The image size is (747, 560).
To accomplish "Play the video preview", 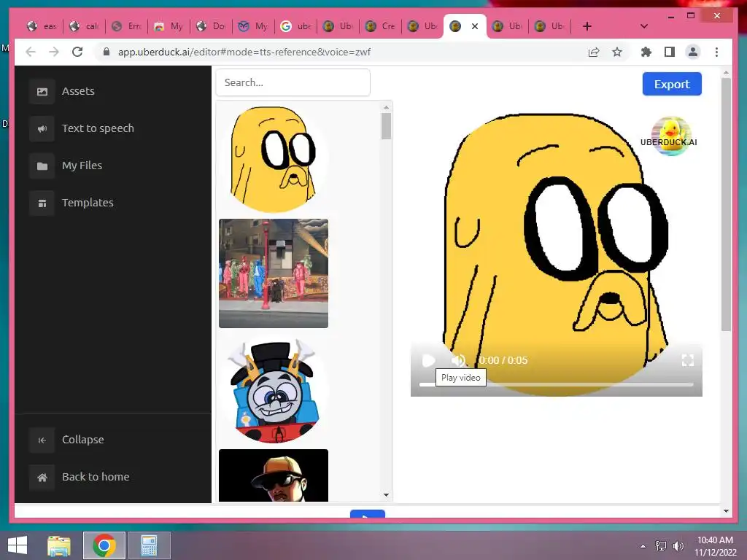I will [429, 360].
